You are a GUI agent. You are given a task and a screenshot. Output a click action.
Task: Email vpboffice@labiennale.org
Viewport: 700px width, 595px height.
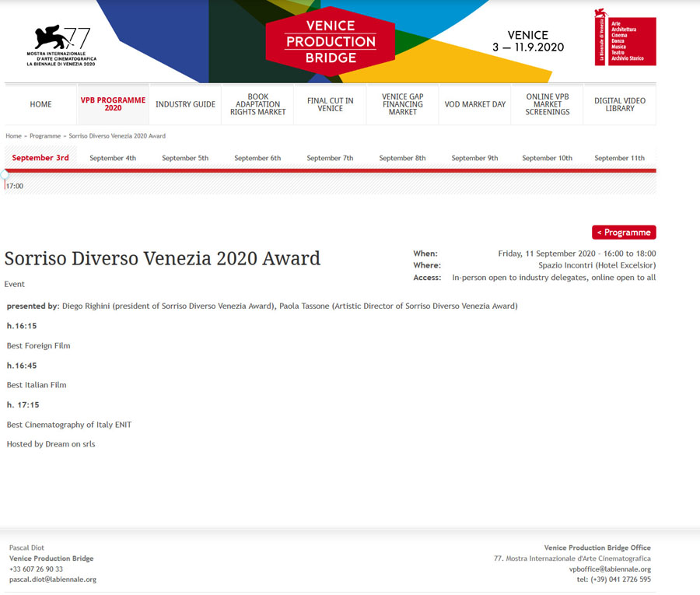[610, 569]
